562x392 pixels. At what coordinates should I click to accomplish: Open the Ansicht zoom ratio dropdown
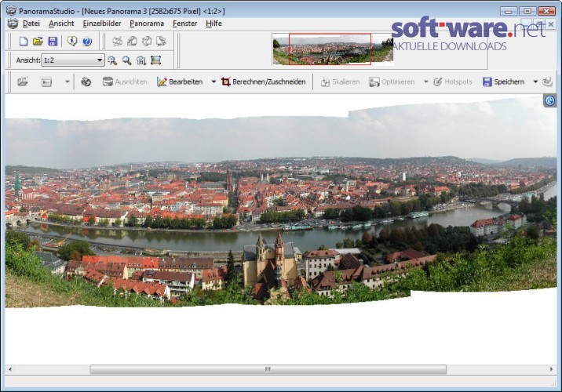(73, 60)
